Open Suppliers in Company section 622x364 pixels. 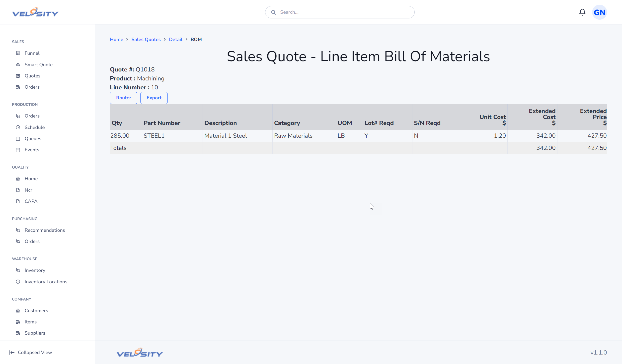[35, 333]
